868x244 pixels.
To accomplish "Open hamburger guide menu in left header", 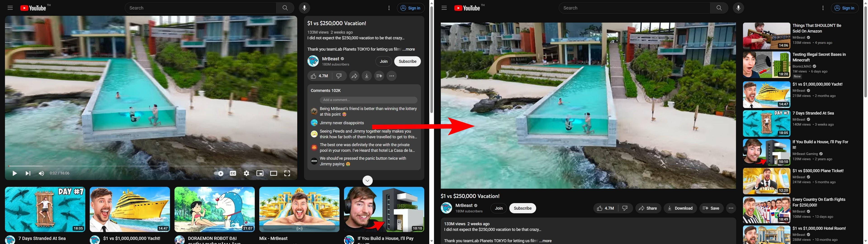I will (x=10, y=8).
